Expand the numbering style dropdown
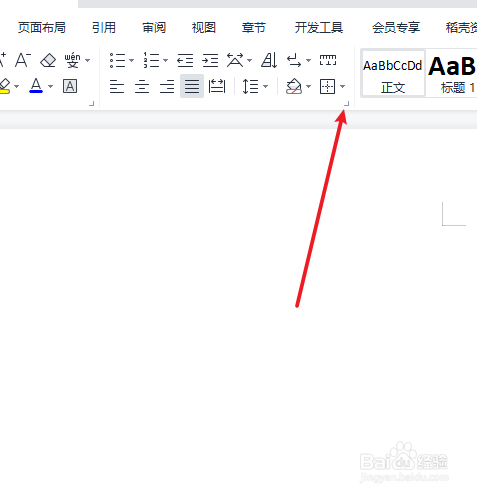 pyautogui.click(x=165, y=61)
